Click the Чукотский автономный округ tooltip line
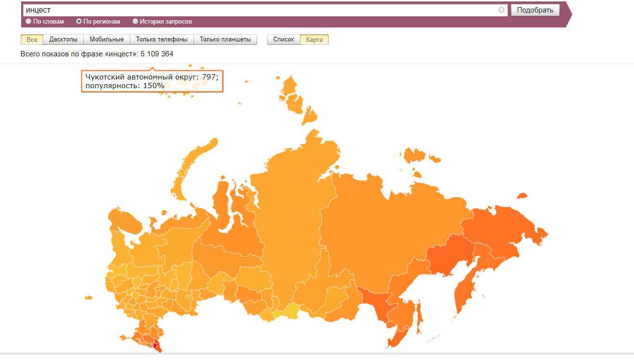 click(152, 77)
